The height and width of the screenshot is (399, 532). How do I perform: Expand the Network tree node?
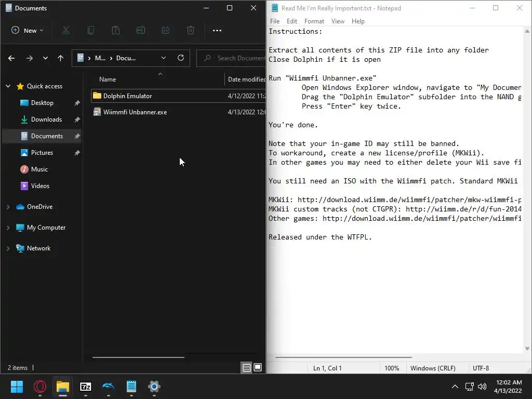coord(8,248)
